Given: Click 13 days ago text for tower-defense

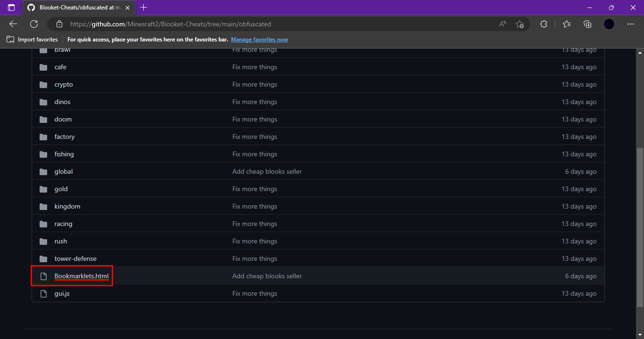Looking at the screenshot, I should pos(579,259).
